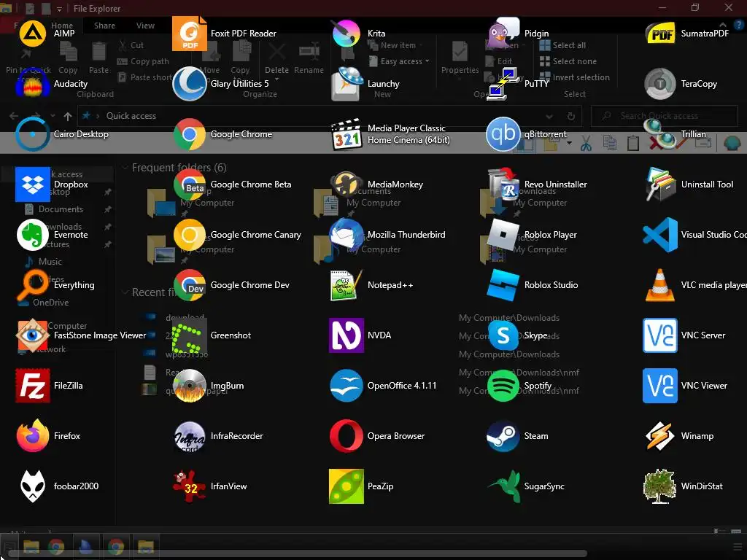Viewport: 747px width, 560px height.
Task: Launch ImgBurn disc icon
Action: pyautogui.click(x=190, y=386)
